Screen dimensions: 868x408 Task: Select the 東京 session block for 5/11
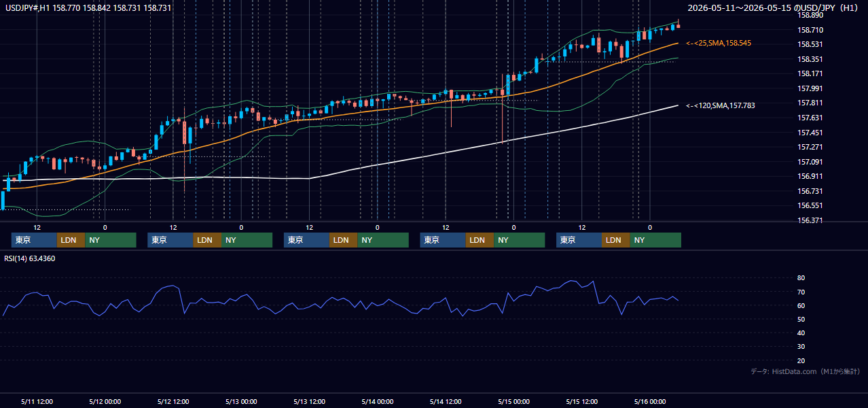[x=34, y=240]
